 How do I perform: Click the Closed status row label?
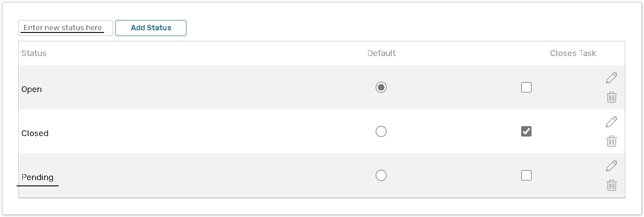pos(35,133)
